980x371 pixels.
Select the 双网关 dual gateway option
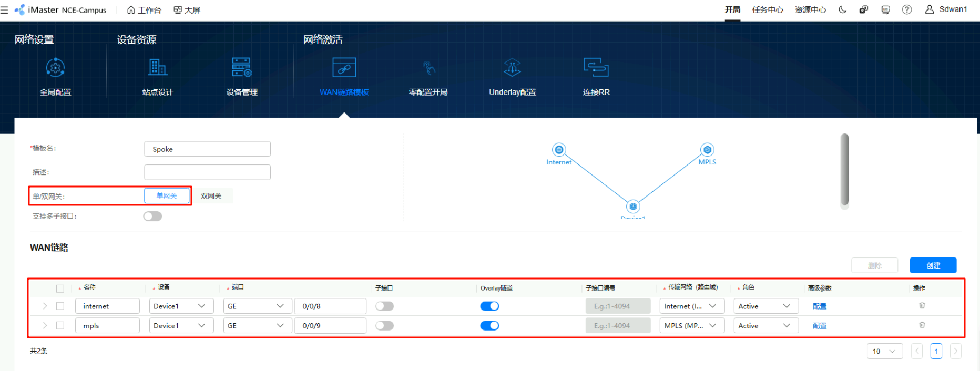[x=211, y=196]
